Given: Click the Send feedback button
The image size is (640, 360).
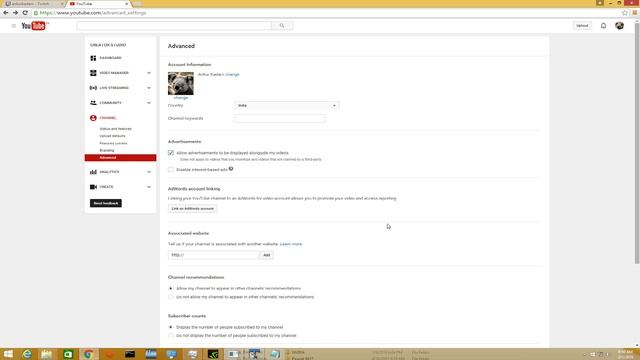Looking at the screenshot, I should tap(106, 203).
